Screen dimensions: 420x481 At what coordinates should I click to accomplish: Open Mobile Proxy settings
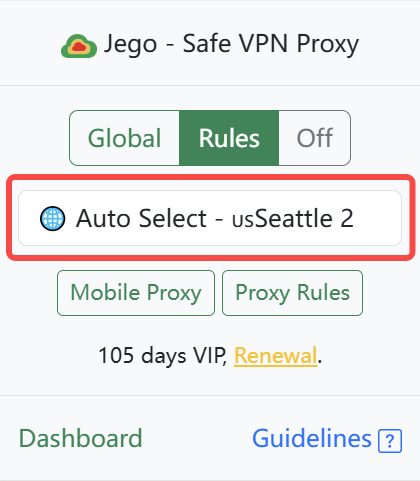(x=136, y=293)
